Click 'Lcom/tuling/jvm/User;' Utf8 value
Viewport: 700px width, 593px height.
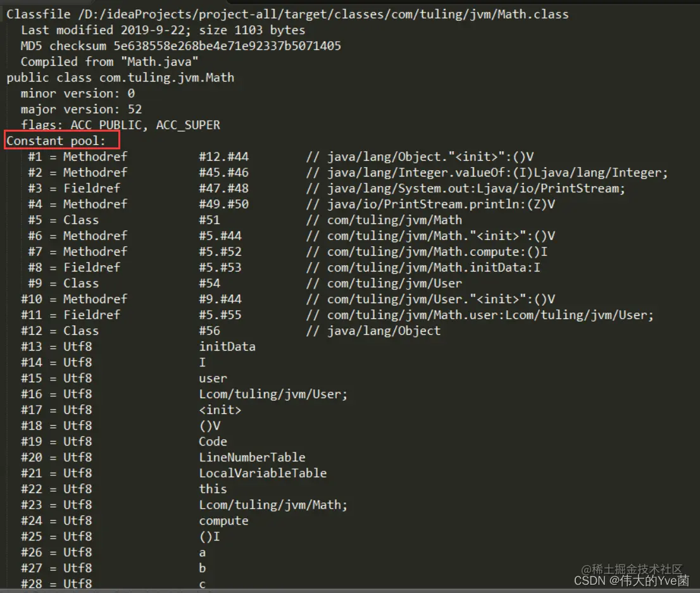(x=273, y=394)
